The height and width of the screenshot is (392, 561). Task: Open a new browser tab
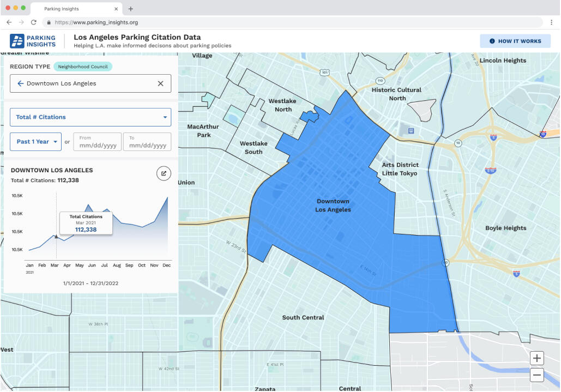[130, 9]
